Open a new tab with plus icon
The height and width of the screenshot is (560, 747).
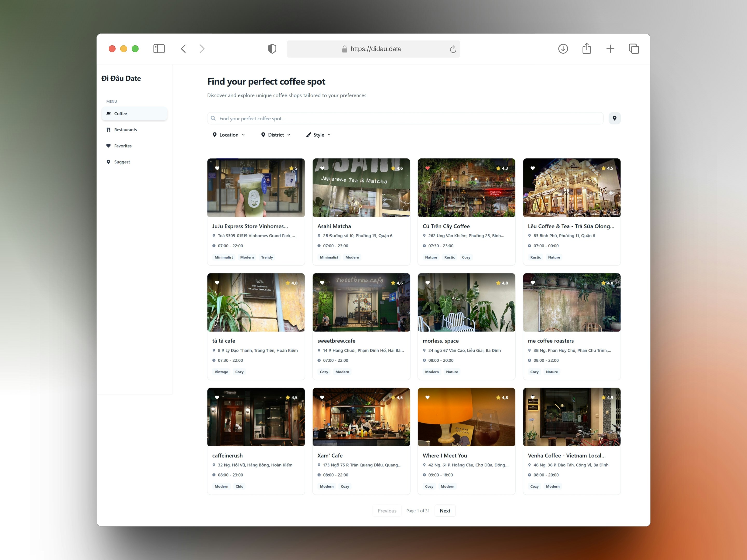[x=610, y=48]
